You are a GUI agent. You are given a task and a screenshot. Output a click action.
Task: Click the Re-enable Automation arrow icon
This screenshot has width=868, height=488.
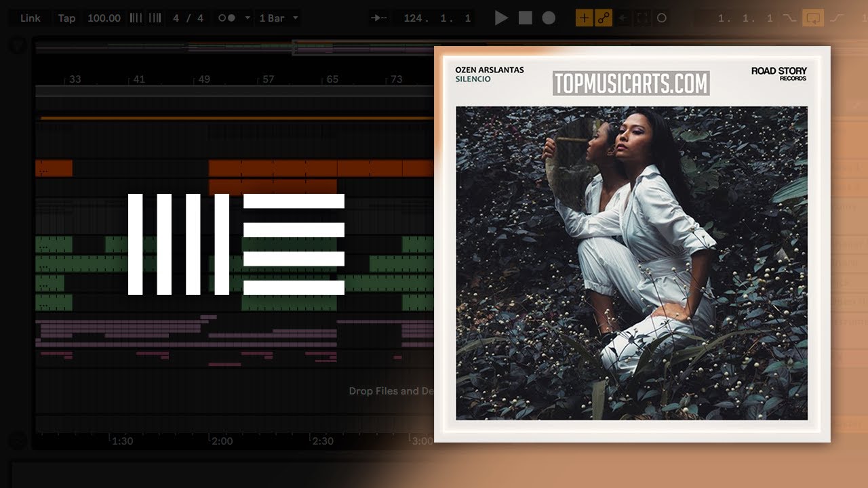pyautogui.click(x=623, y=18)
